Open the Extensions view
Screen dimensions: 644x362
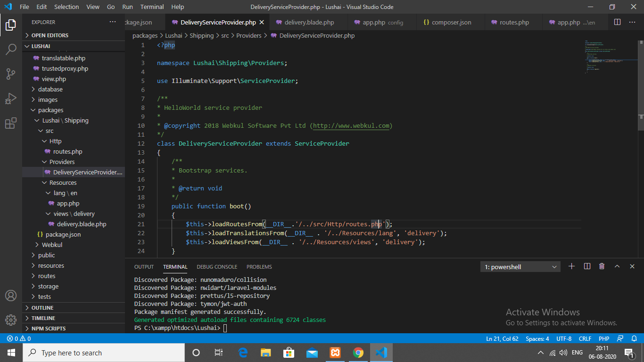point(11,123)
